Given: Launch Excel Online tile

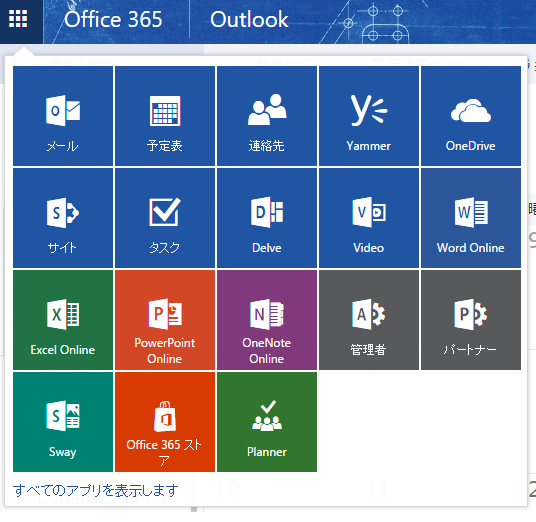Looking at the screenshot, I should click(63, 320).
